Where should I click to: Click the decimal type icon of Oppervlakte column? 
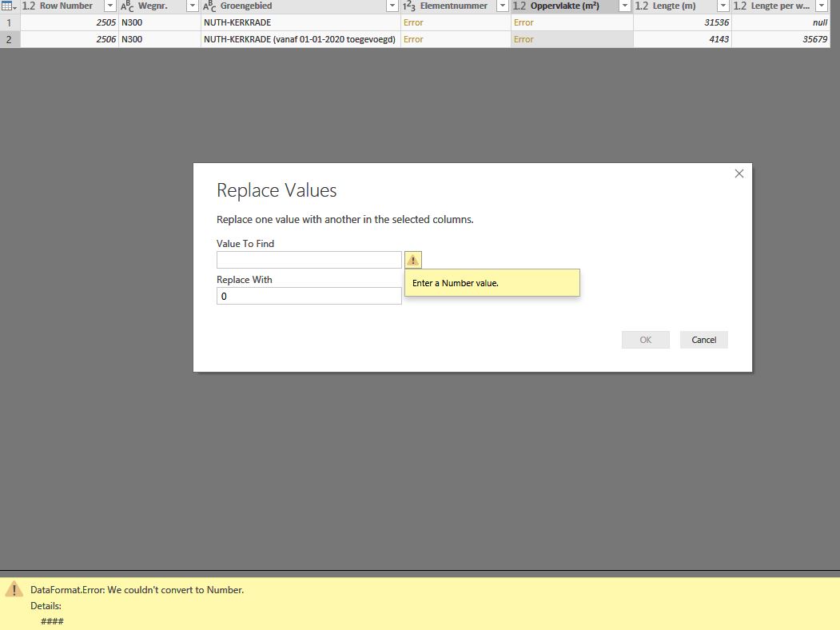coord(520,6)
